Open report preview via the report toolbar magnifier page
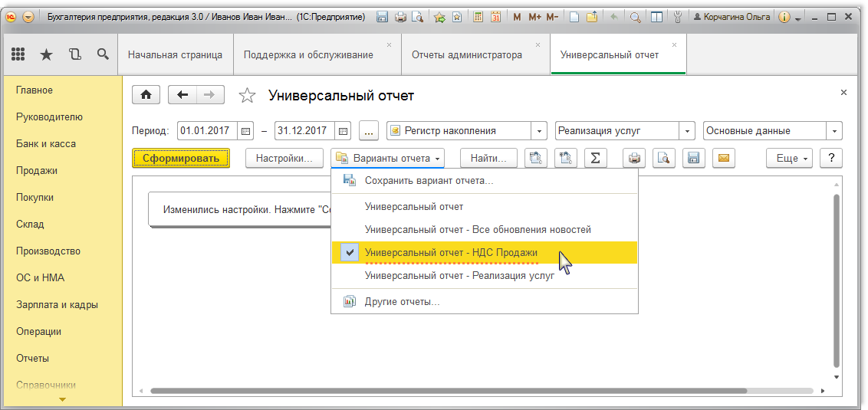 click(664, 158)
